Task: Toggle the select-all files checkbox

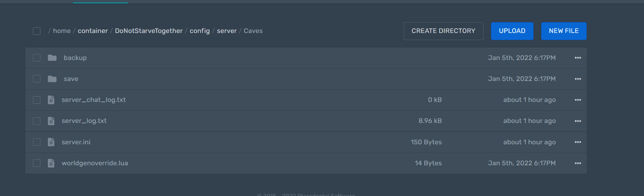Action: 37,31
